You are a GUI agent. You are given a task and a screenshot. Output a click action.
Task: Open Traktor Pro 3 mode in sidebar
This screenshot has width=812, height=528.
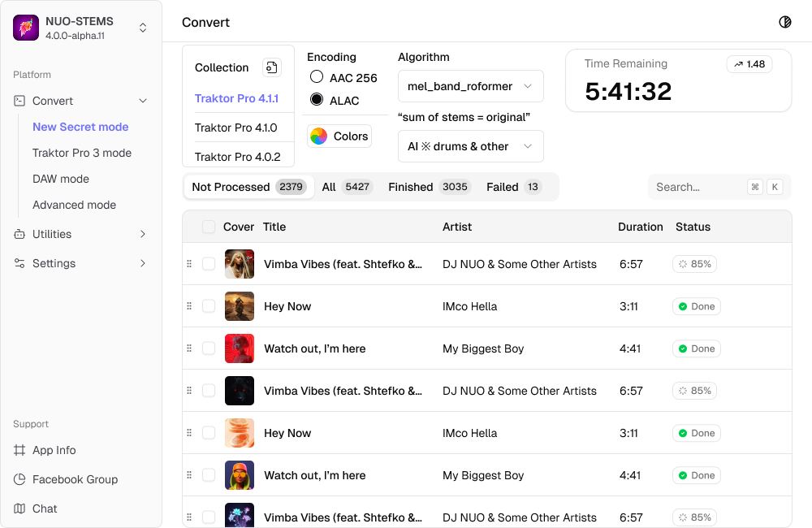click(82, 153)
